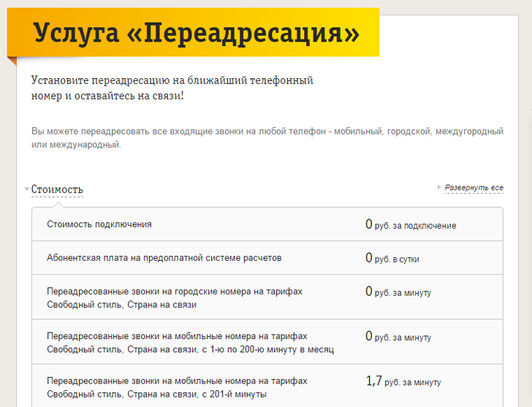Click the city numbers 0 руб. за минуту price
This screenshot has width=532, height=407.
click(398, 292)
